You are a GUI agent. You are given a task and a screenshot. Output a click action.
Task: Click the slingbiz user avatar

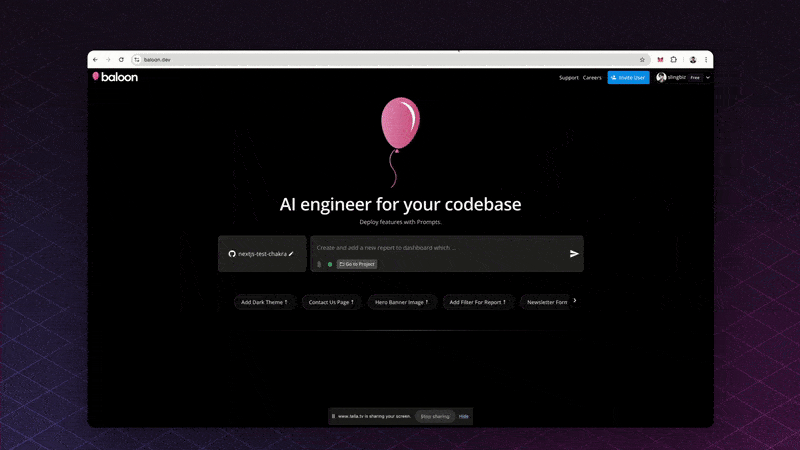(661, 77)
